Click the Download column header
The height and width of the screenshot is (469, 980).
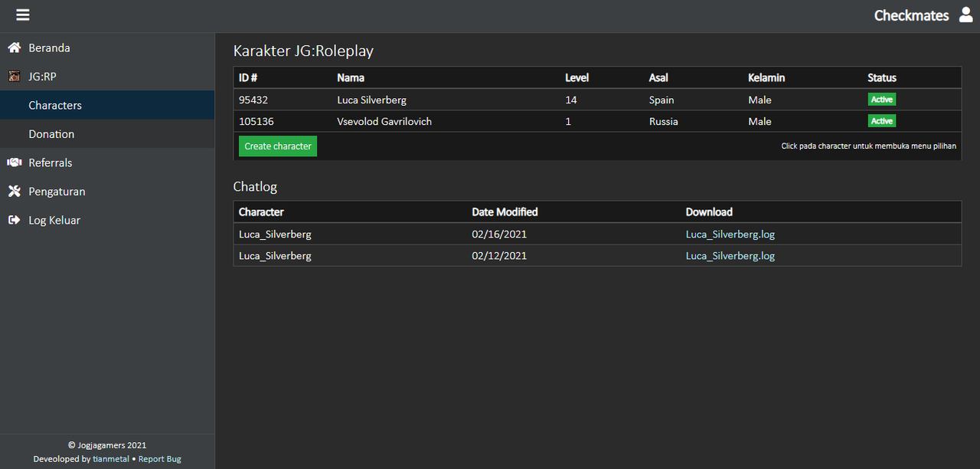(x=709, y=212)
